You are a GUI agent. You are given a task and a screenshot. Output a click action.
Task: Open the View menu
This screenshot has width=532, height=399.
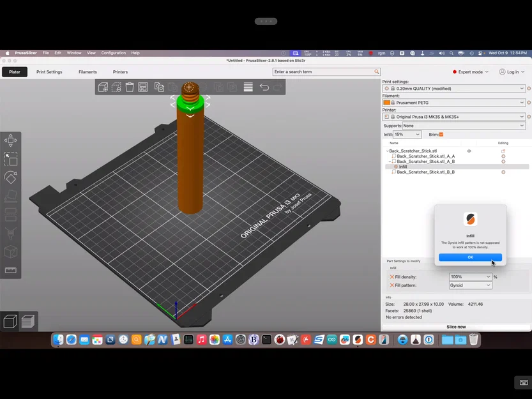[91, 53]
